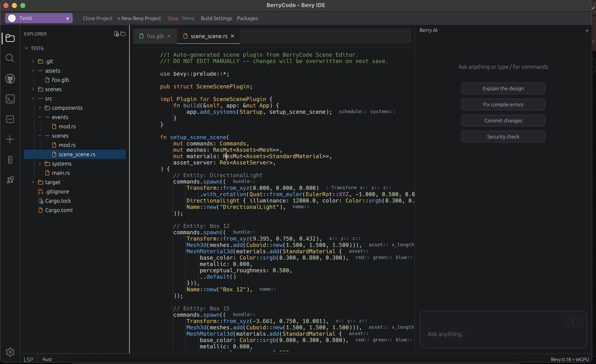596x364 pixels.
Task: Open Build Settings
Action: click(x=216, y=18)
